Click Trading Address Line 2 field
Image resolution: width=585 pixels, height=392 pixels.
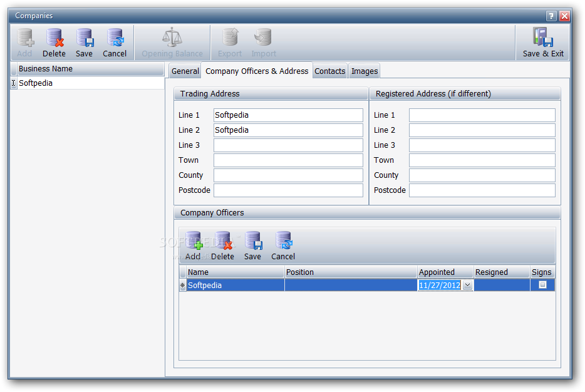click(x=288, y=130)
